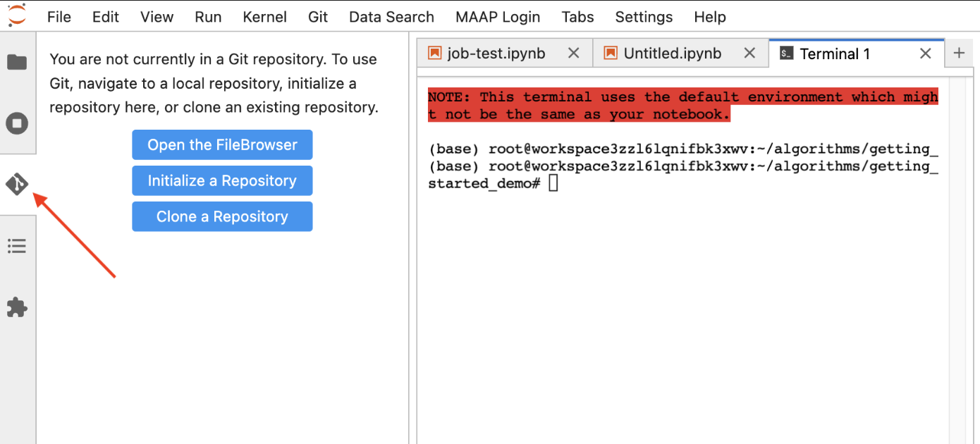Close the Untitled.ipynb tab
This screenshot has width=980, height=444.
750,54
